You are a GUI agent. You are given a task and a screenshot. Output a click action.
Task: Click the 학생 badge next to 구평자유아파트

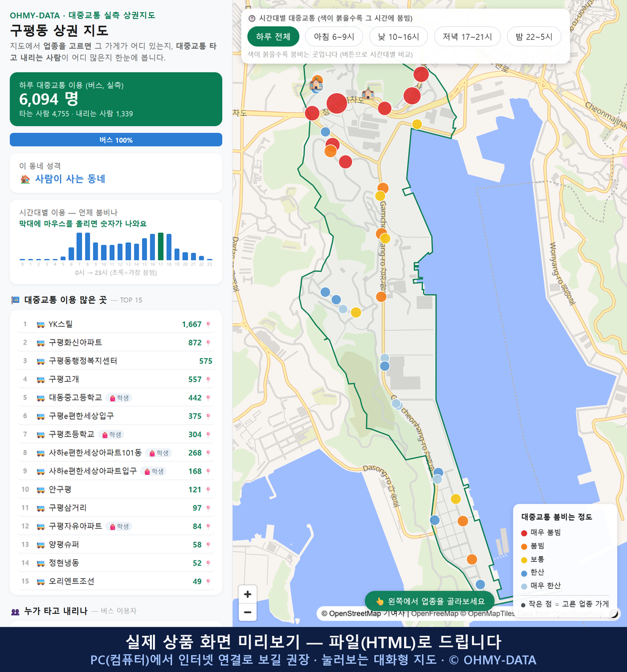(119, 527)
